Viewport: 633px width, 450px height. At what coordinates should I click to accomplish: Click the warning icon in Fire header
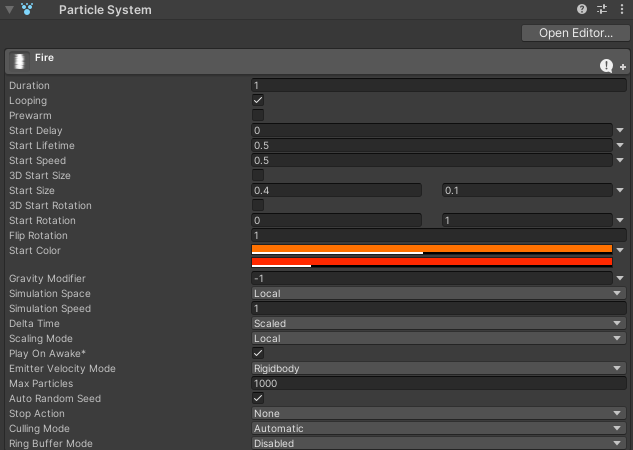coord(606,66)
